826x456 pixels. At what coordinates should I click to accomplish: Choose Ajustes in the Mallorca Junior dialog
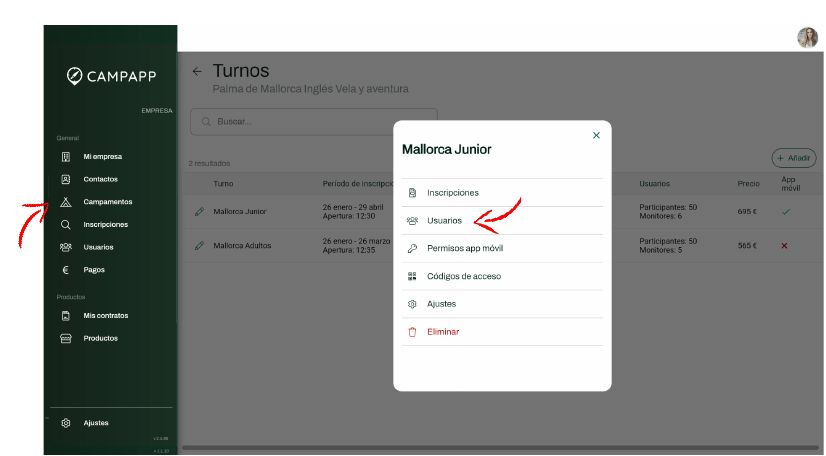[x=441, y=304]
